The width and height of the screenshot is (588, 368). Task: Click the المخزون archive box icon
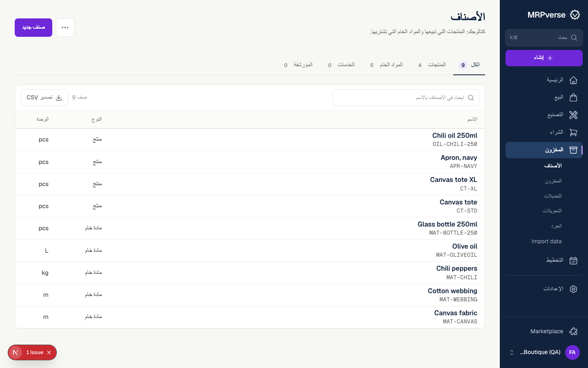573,150
